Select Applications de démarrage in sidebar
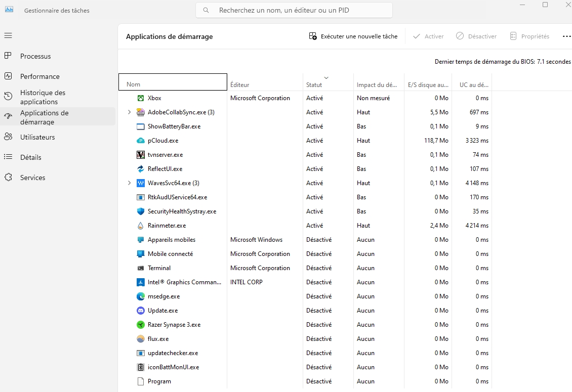 click(44, 117)
